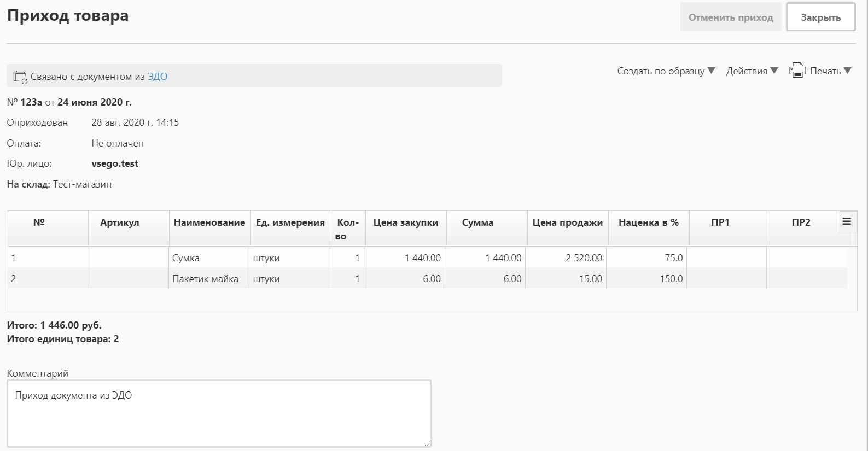This screenshot has width=868, height=451.
Task: Select the Сумка product name cell
Action: tap(208, 257)
